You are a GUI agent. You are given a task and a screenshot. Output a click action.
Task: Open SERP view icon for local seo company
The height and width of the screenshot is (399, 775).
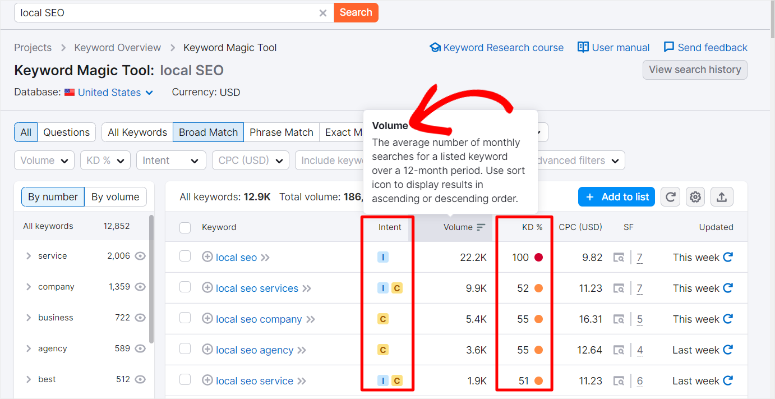click(618, 319)
